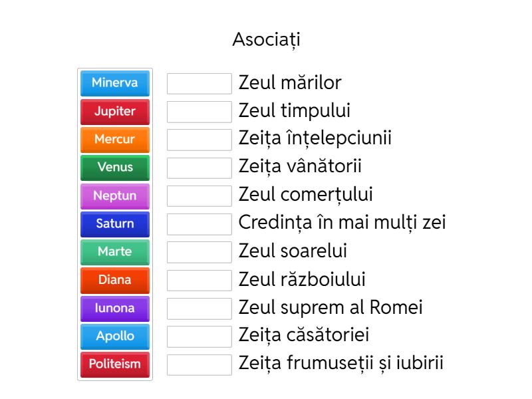Click the box for Zeul suprem al Romei
Image resolution: width=532 pixels, height=399 pixels.
[x=199, y=308]
